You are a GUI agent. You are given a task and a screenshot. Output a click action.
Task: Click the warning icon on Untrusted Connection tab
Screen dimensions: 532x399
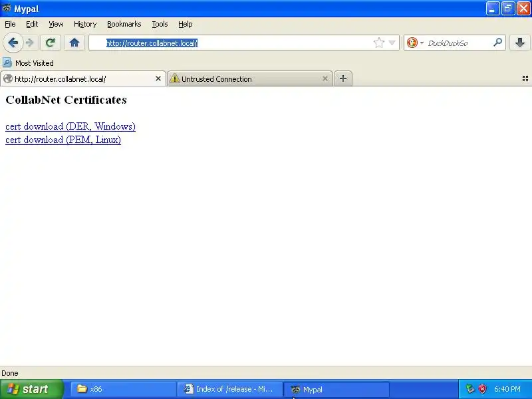[174, 78]
